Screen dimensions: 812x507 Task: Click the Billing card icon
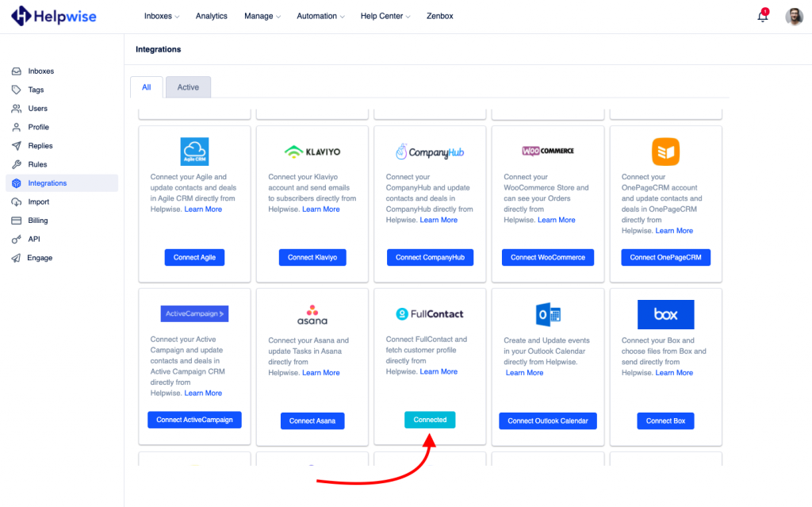pos(17,221)
